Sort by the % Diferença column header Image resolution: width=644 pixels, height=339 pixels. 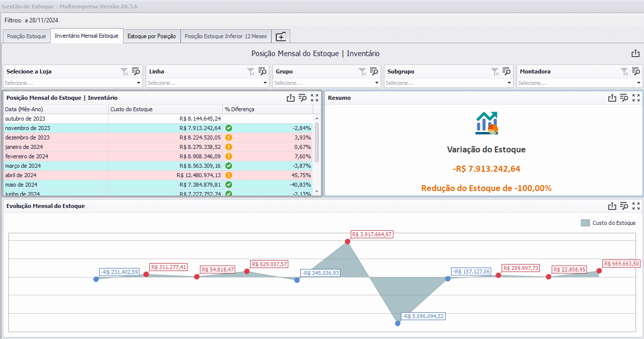click(267, 109)
